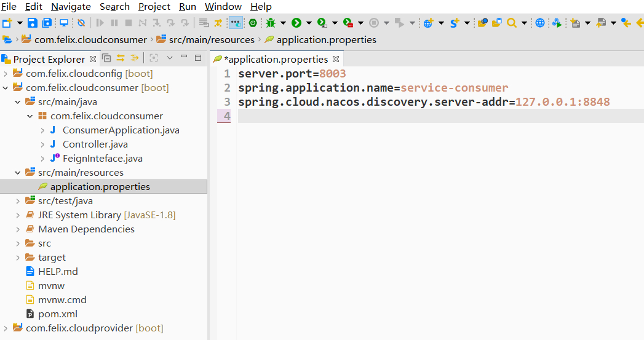Screen dimensions: 644x340
Task: Select the application.properties editor tab
Action: point(276,59)
